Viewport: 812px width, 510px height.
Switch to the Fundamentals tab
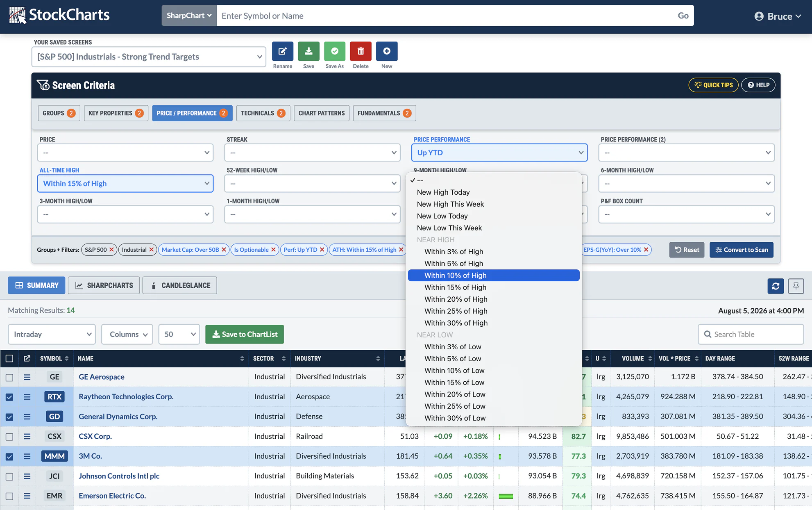pos(384,113)
